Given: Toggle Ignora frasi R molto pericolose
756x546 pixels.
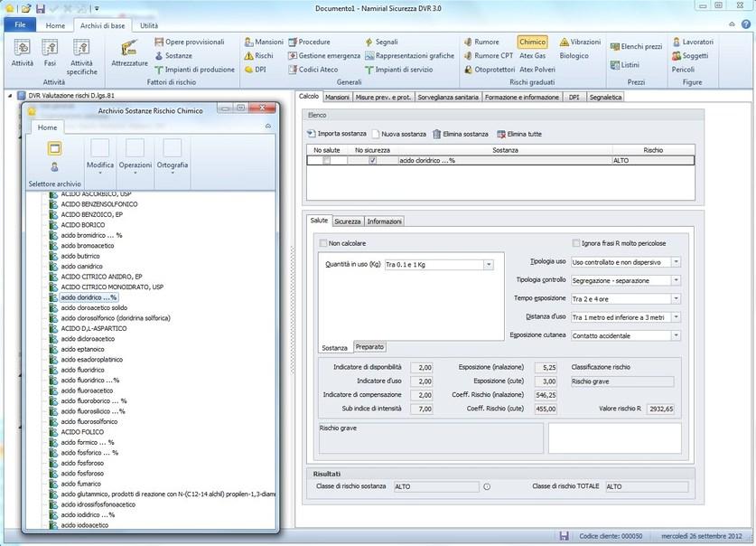Looking at the screenshot, I should pos(576,243).
